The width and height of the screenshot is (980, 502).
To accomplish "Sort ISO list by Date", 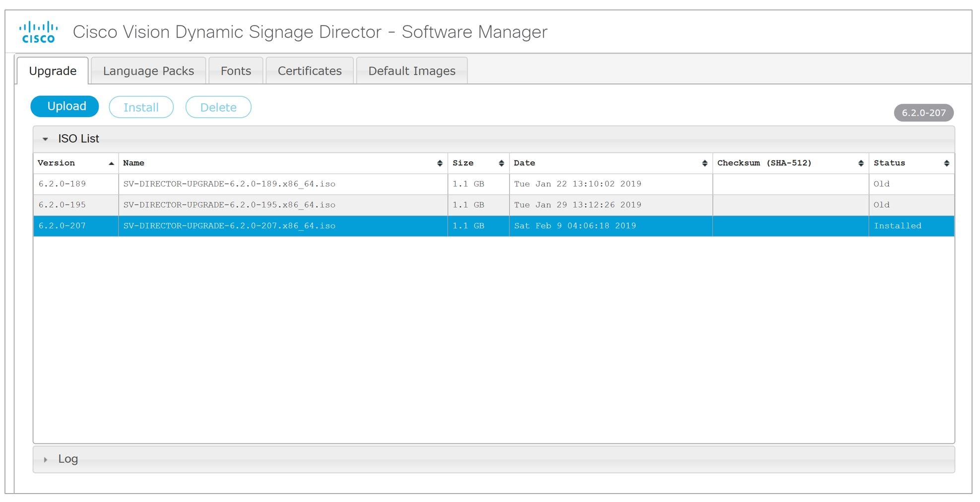I will coord(705,163).
